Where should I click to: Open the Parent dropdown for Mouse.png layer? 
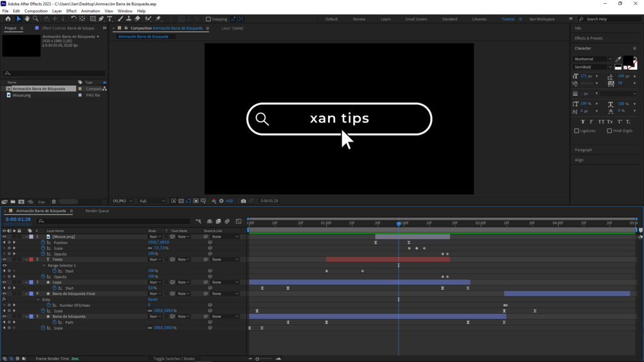225,237
